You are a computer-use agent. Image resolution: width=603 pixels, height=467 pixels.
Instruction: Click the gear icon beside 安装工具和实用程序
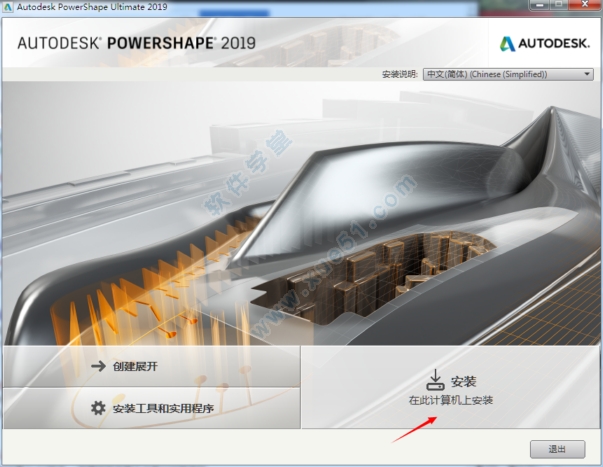click(x=98, y=408)
